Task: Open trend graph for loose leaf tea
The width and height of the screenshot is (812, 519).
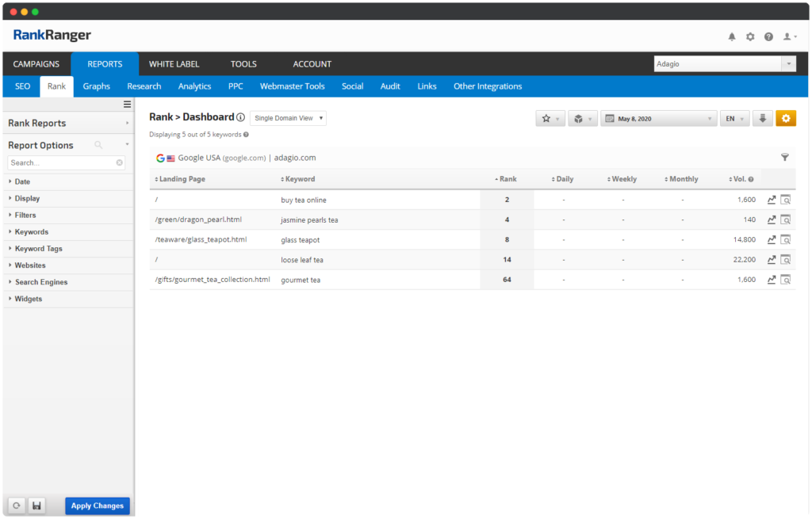Action: [771, 260]
